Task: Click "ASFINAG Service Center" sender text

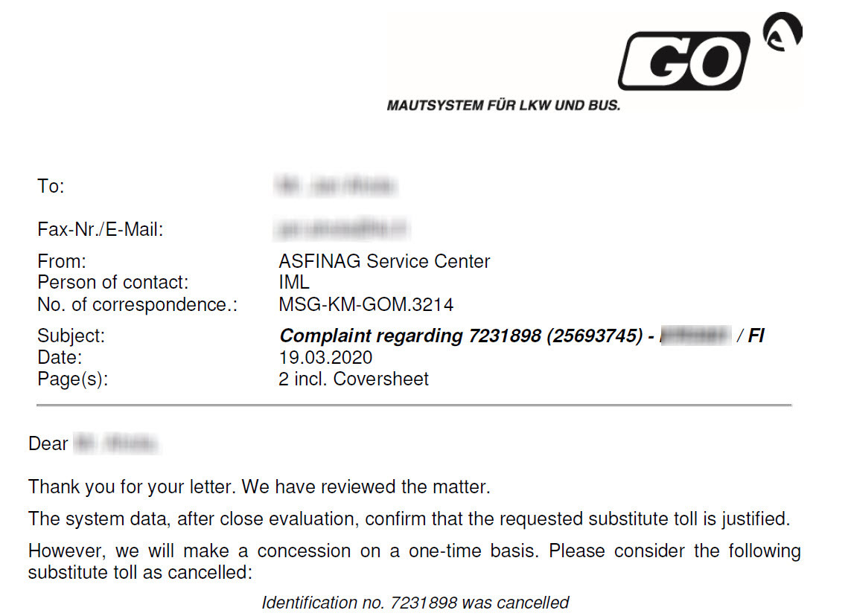Action: pyautogui.click(x=384, y=262)
